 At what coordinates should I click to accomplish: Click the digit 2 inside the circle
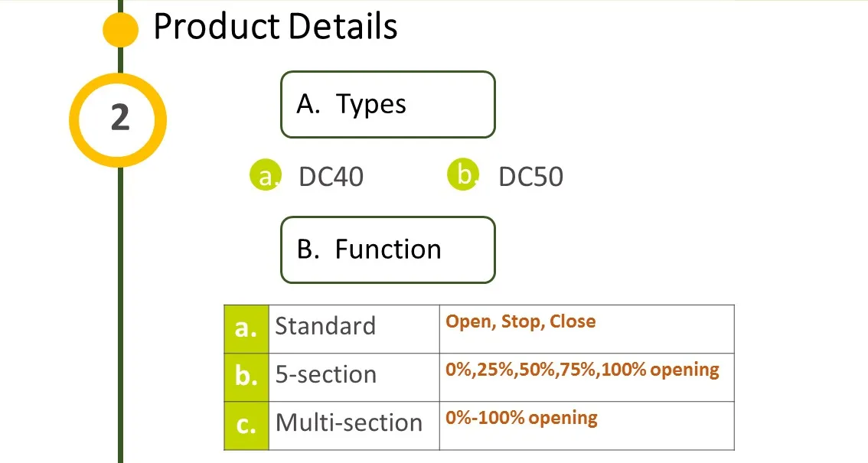119,119
